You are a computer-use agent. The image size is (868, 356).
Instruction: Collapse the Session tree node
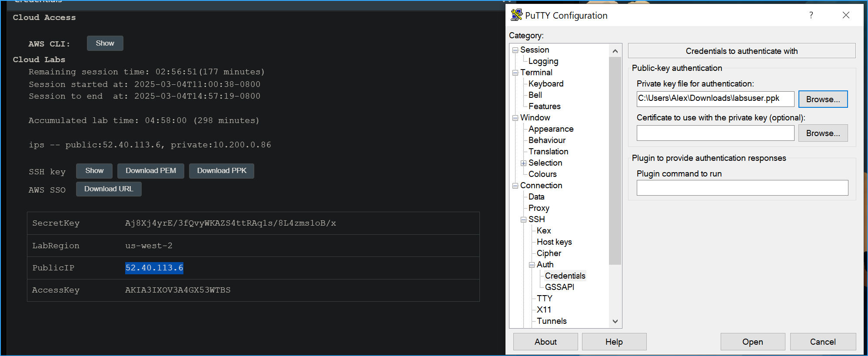tap(515, 50)
